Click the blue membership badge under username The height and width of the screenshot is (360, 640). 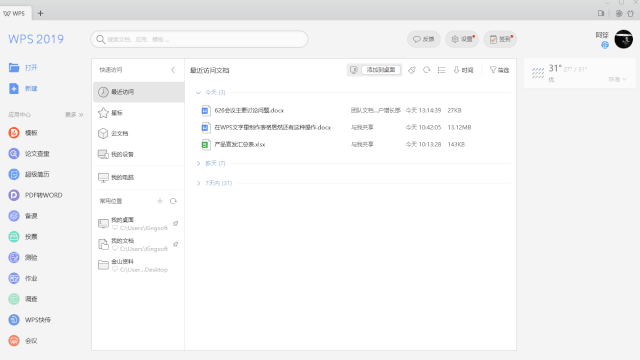point(605,45)
